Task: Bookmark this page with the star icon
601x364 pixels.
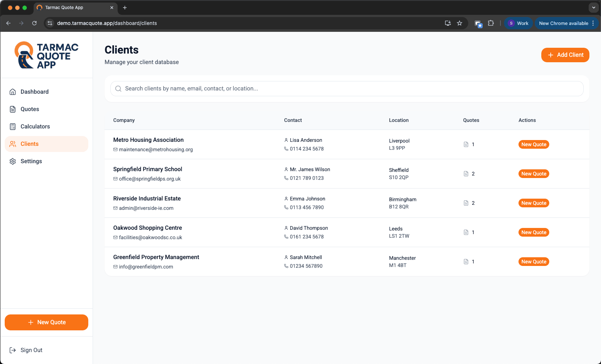Action: click(x=460, y=23)
